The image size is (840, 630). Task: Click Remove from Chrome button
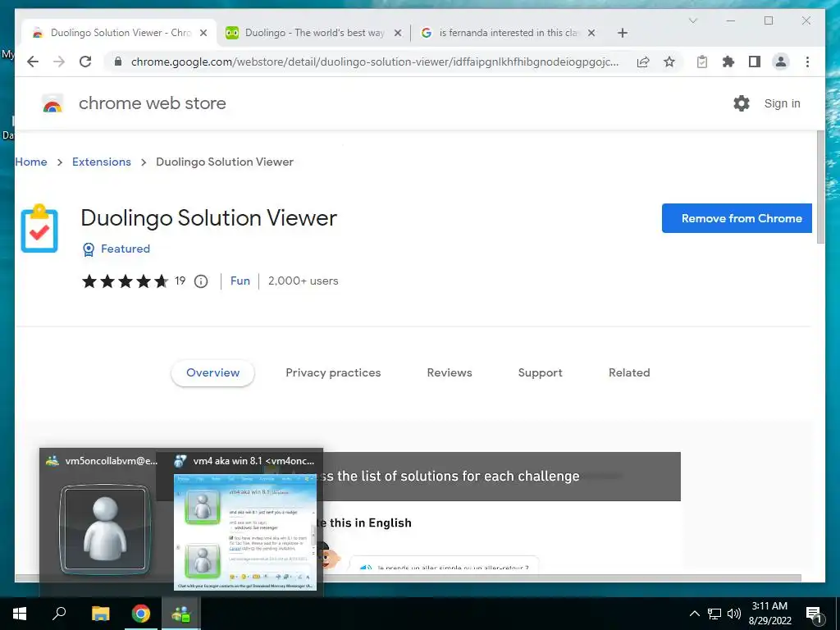737,218
